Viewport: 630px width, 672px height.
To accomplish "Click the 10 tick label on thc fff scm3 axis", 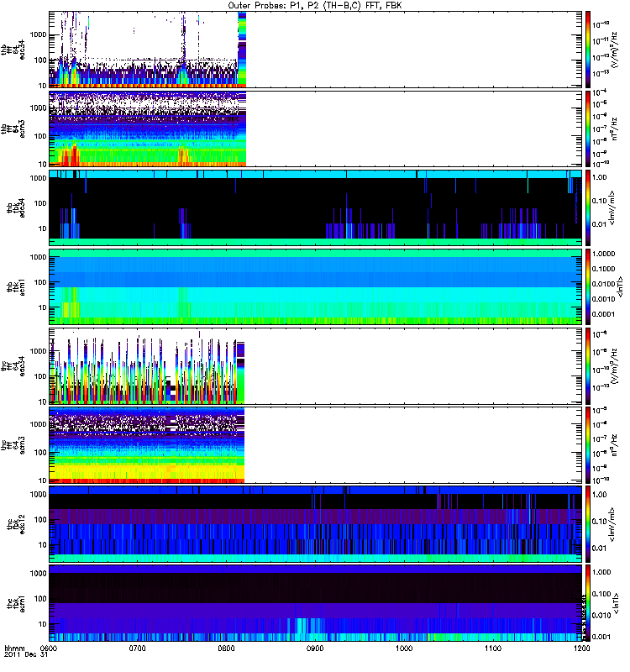I will (x=43, y=480).
